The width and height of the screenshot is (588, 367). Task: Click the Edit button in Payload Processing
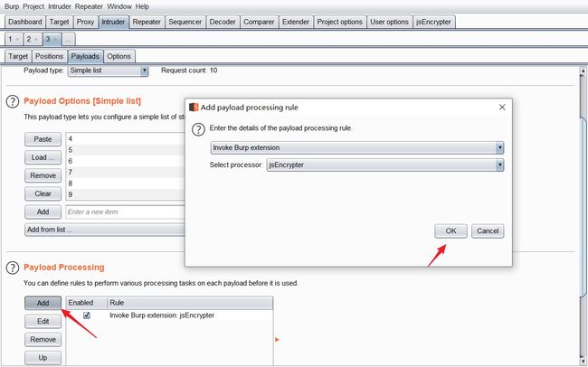pos(43,321)
